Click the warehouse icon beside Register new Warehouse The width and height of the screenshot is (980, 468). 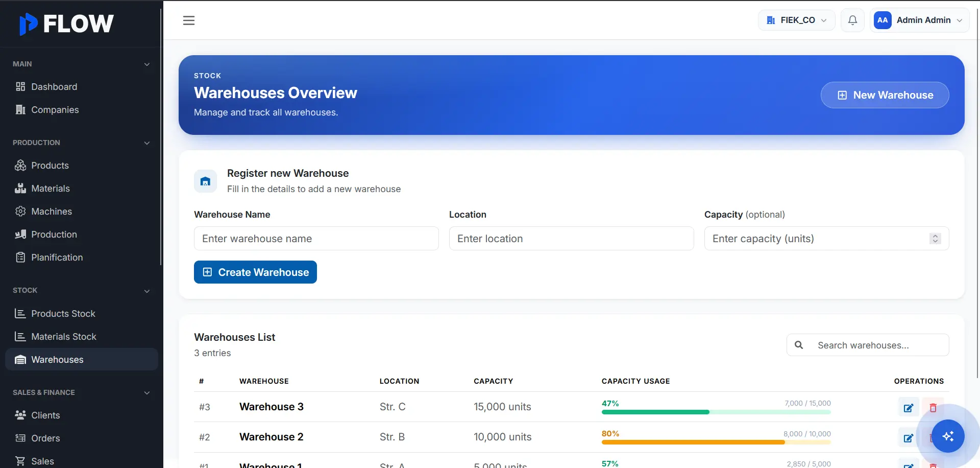[x=205, y=181]
